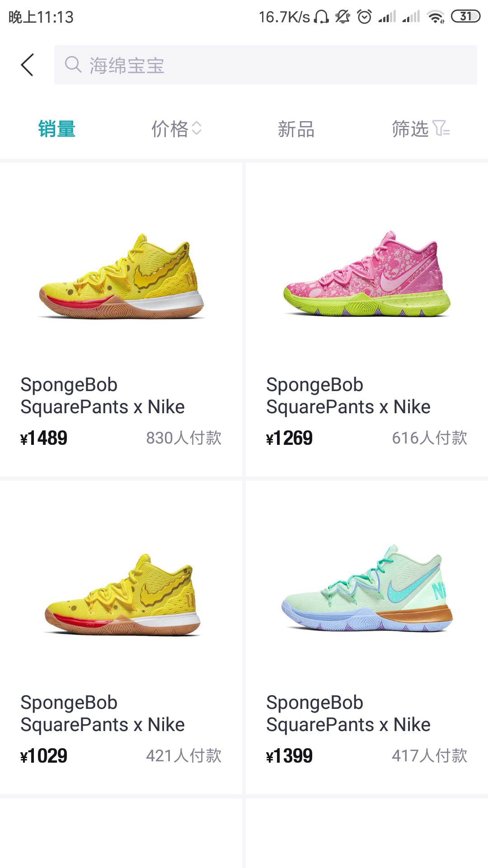The width and height of the screenshot is (488, 868).
Task: Tap the back arrow icon
Action: coord(27,65)
